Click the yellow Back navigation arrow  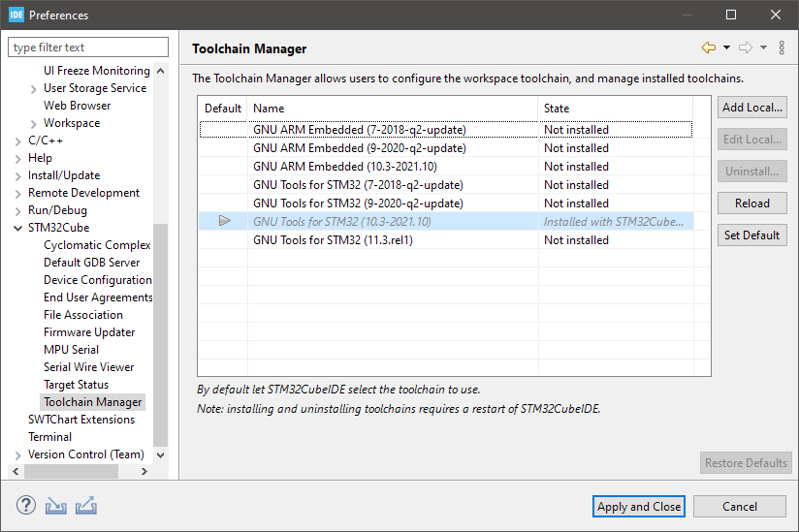click(x=708, y=47)
